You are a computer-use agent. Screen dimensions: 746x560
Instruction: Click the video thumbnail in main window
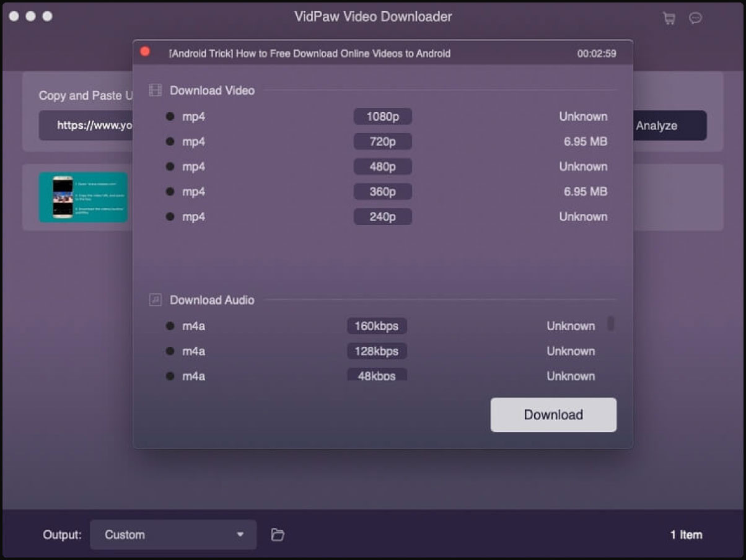click(83, 198)
